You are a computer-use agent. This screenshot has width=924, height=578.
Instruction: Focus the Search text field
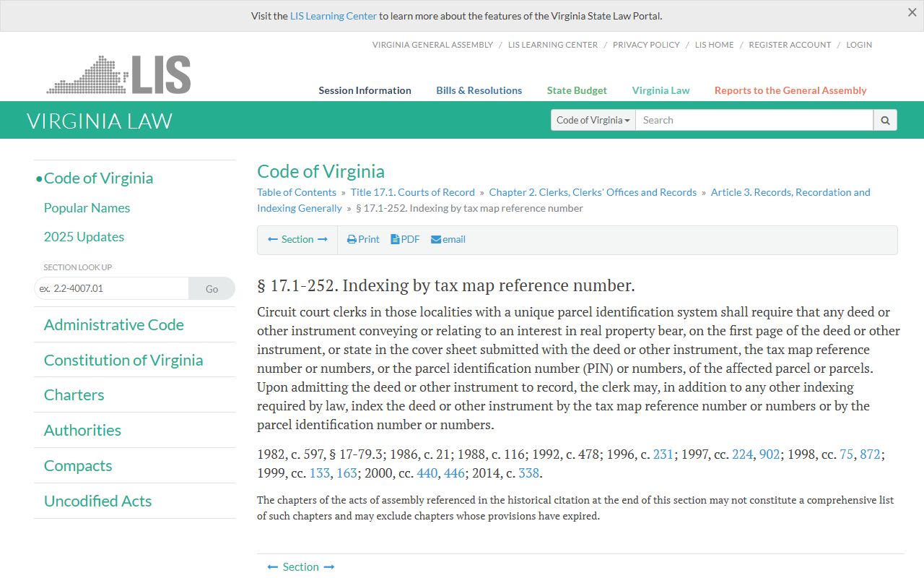click(x=754, y=120)
